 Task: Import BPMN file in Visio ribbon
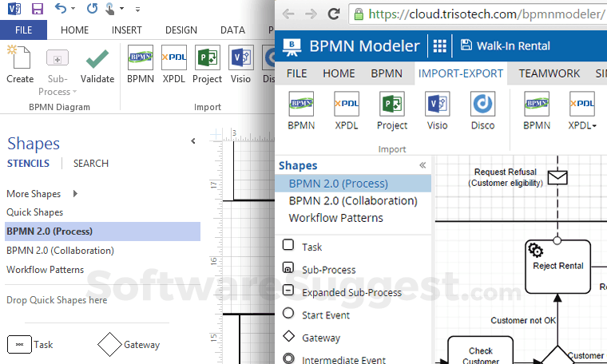(x=141, y=64)
